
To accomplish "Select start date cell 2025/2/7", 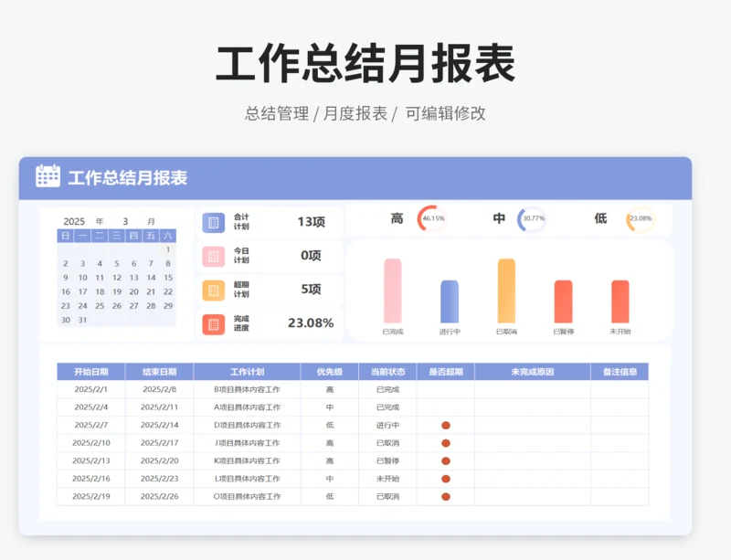I will click(90, 425).
